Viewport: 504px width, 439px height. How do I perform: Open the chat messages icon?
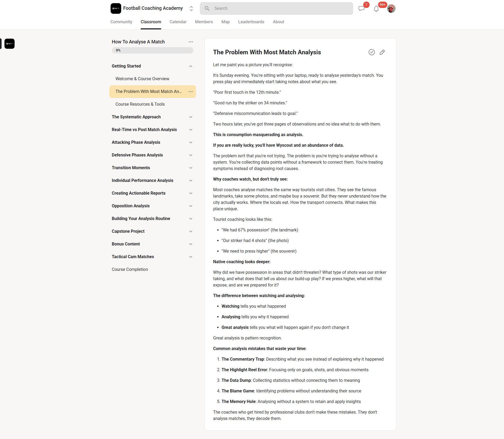[x=361, y=8]
